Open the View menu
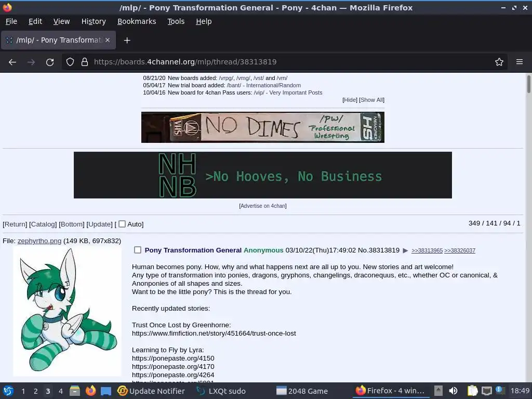Viewport: 532px width, 399px height. [61, 21]
